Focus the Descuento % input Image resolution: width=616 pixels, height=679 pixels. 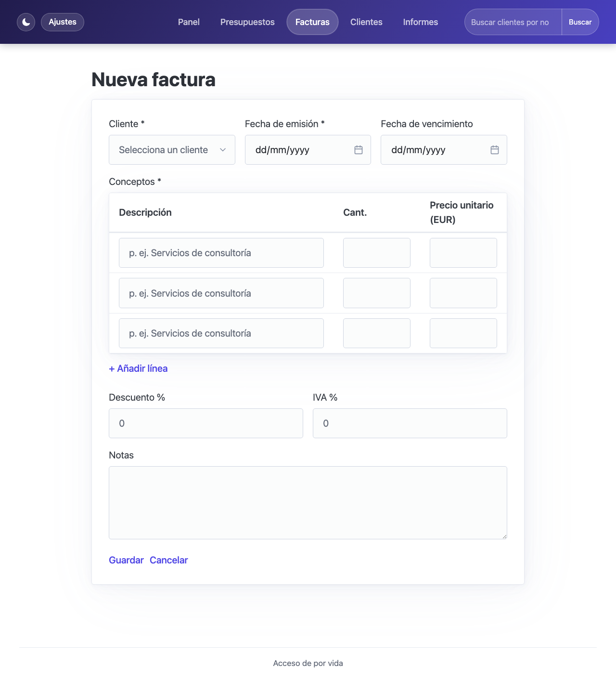206,423
